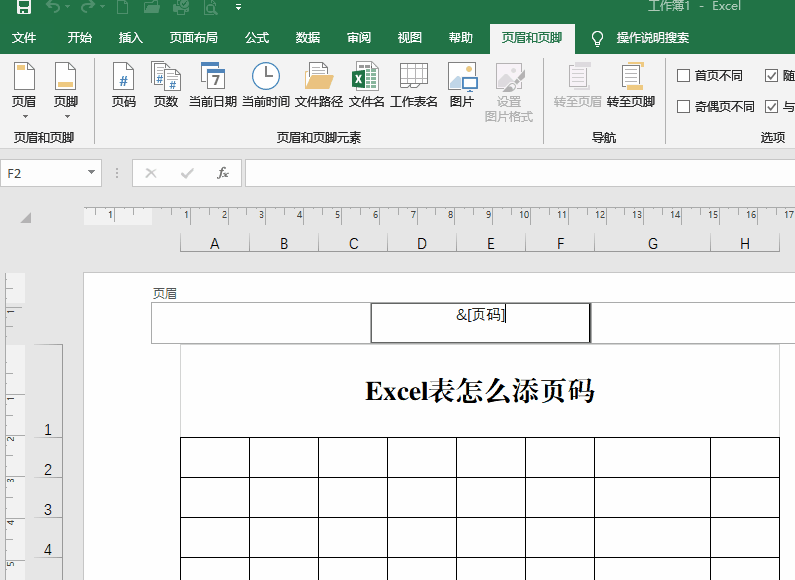Click 转至页脚 go to footer
795x580 pixels.
tap(631, 85)
